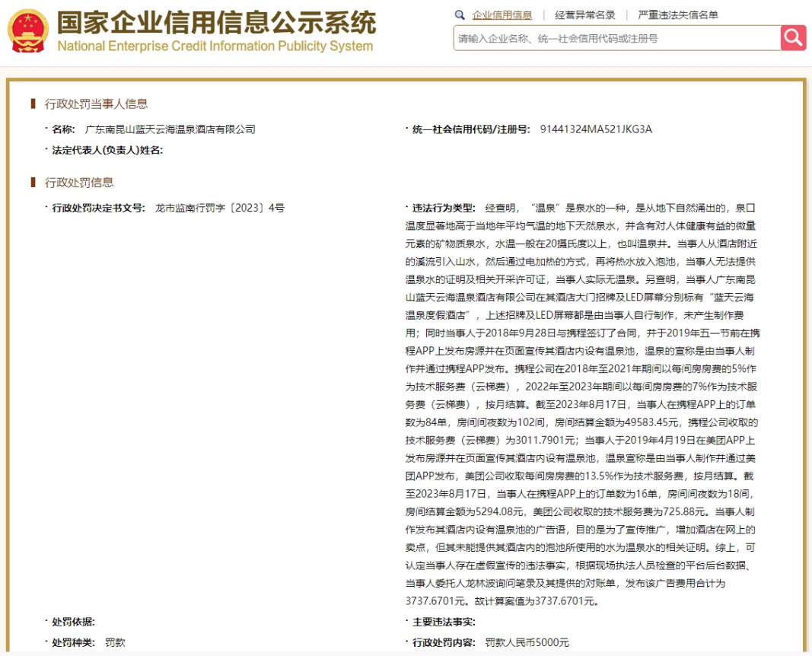Screen dimensions: 812x656
Task: Click the 行政处罚当事人信息 section heading
Action: 96,104
